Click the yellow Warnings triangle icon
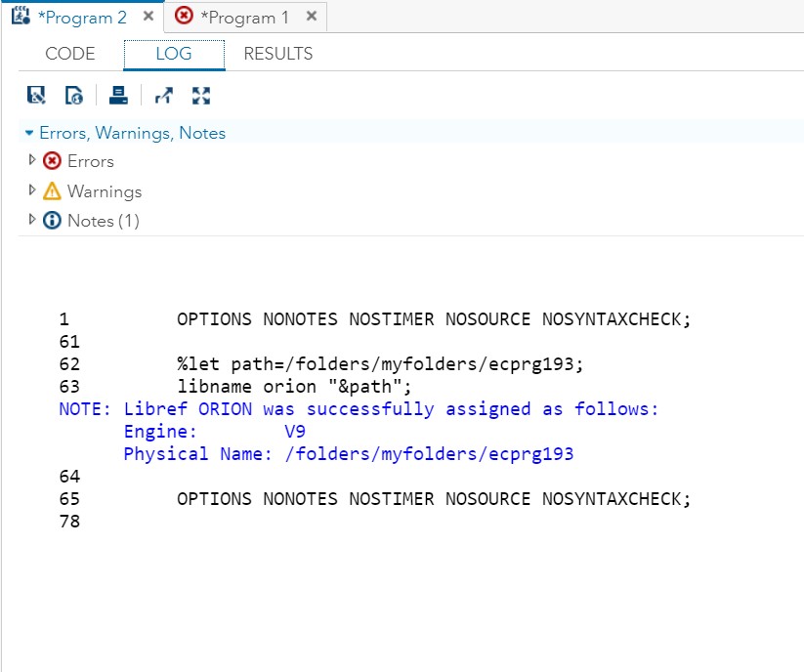The image size is (804, 672). click(52, 190)
